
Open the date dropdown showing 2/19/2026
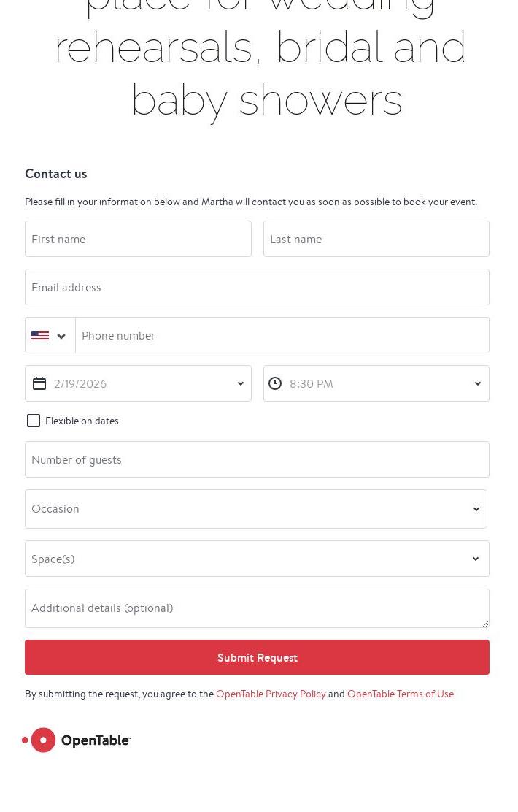[x=146, y=384]
